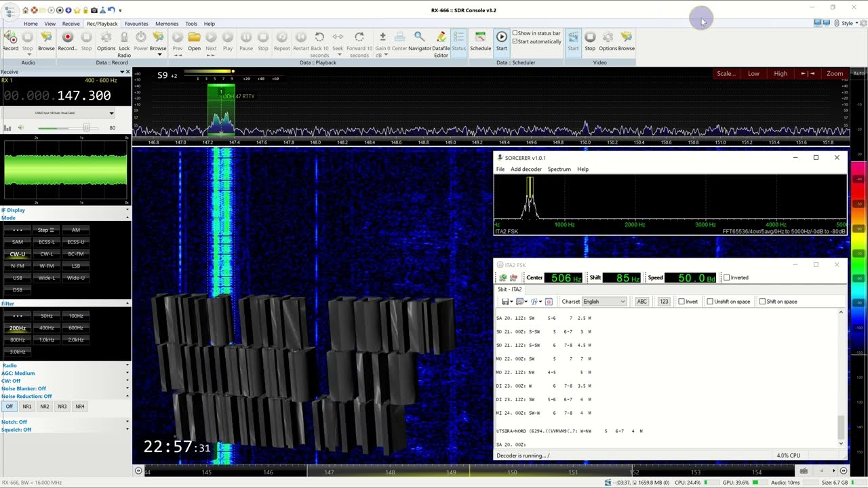Screen dimensions: 868x488
Task: Select noise reduction NR3
Action: coord(62,407)
